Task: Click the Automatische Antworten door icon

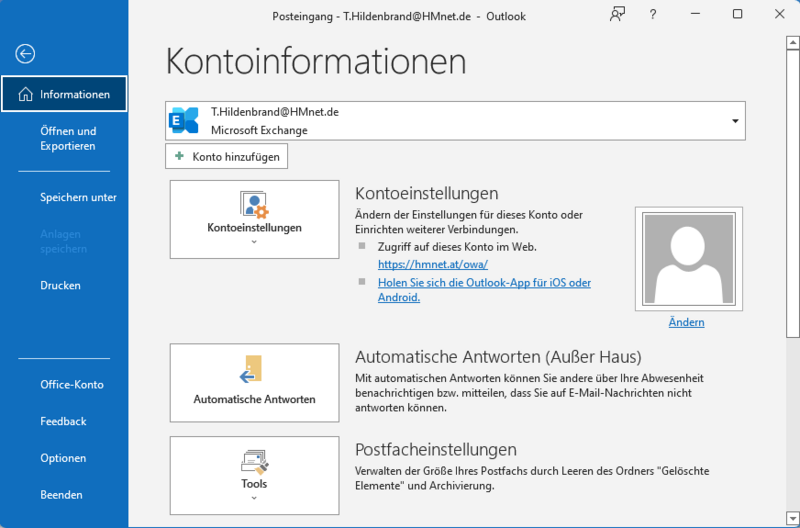Action: point(251,369)
